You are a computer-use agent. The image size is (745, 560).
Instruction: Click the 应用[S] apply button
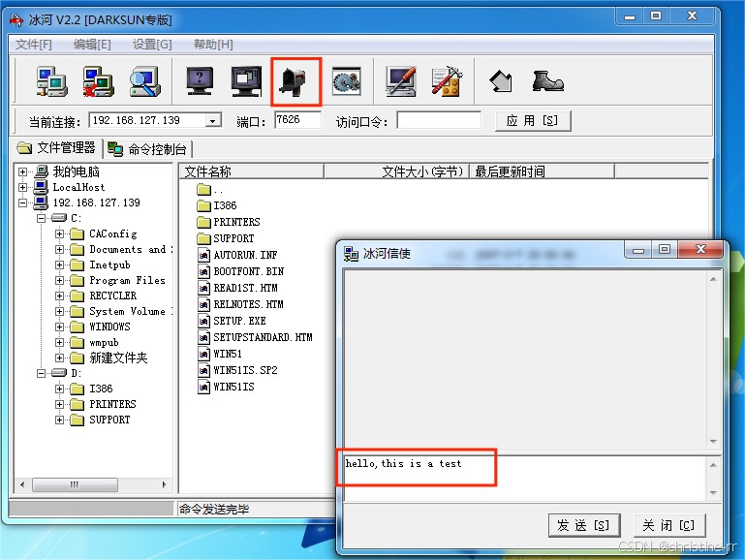[x=533, y=121]
